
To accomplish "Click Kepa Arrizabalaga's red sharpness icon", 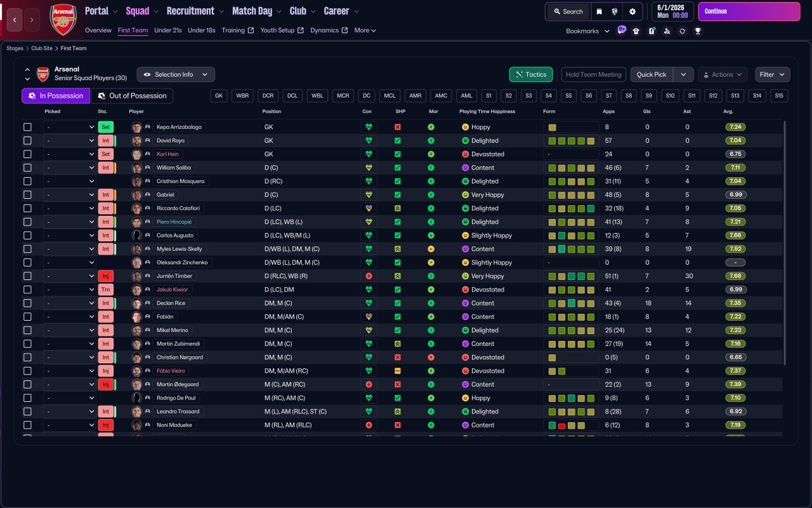I will [398, 127].
